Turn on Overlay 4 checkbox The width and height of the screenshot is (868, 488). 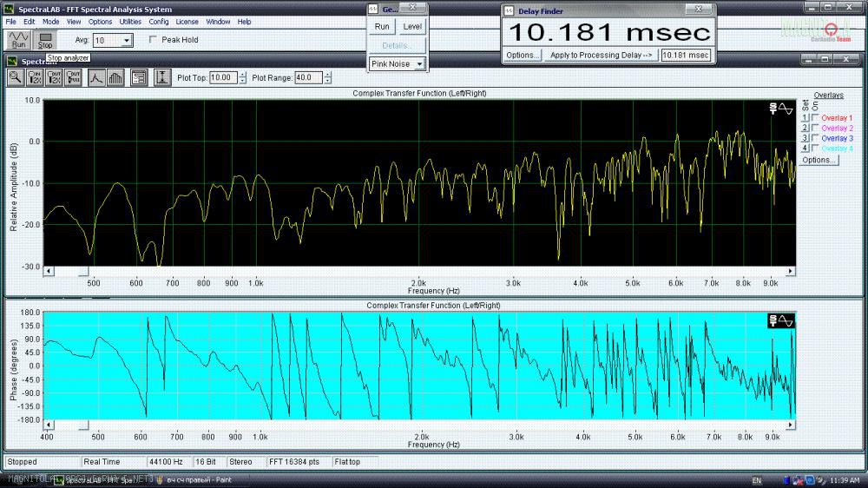click(815, 148)
